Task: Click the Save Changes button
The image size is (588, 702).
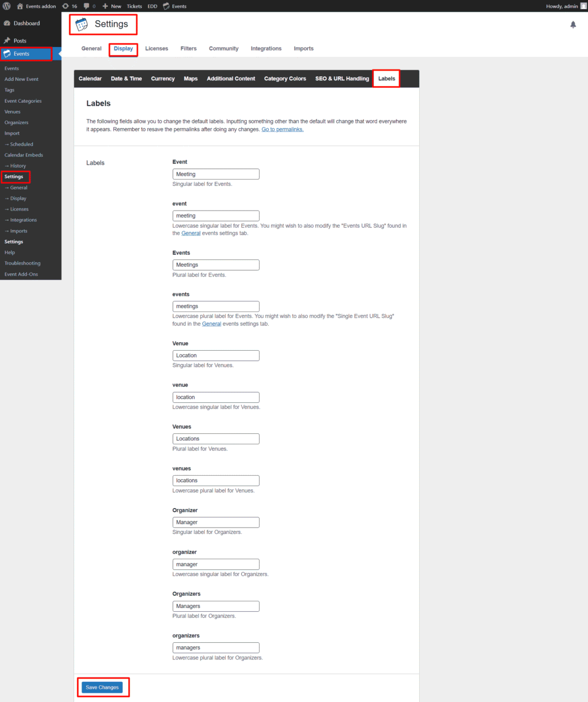Action: [102, 687]
